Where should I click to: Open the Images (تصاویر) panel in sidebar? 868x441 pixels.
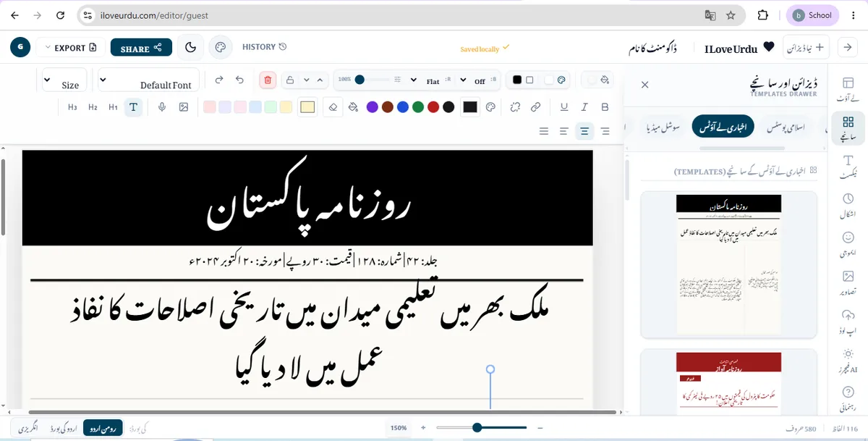pos(848,282)
